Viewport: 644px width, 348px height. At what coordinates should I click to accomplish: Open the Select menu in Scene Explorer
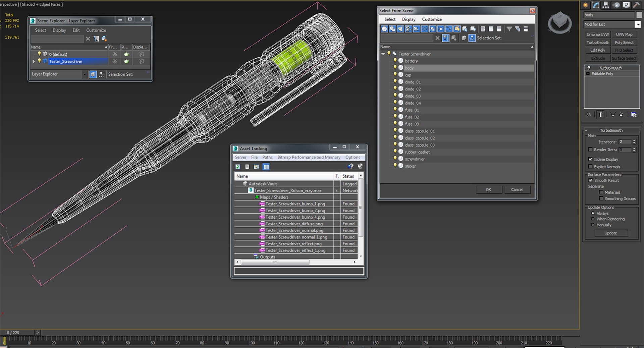41,30
